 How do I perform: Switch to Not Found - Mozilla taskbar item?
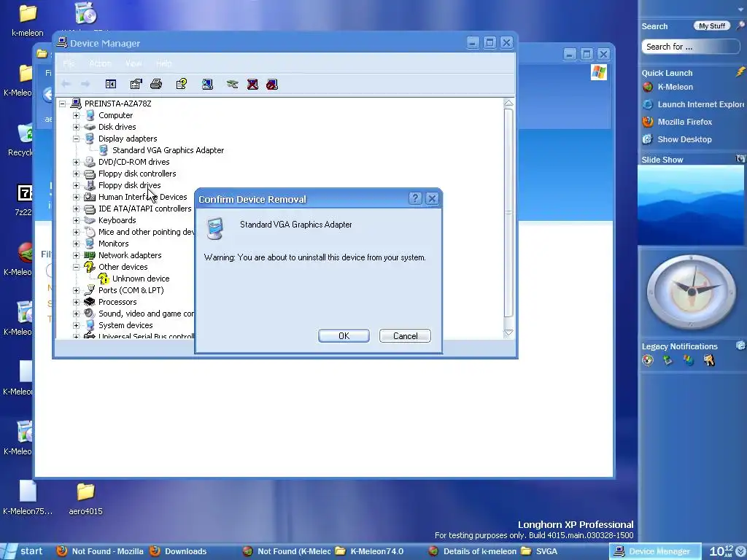[x=100, y=551]
